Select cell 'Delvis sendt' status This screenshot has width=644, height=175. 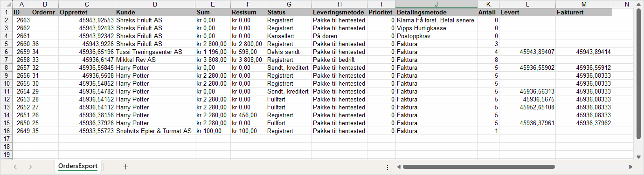pos(289,52)
